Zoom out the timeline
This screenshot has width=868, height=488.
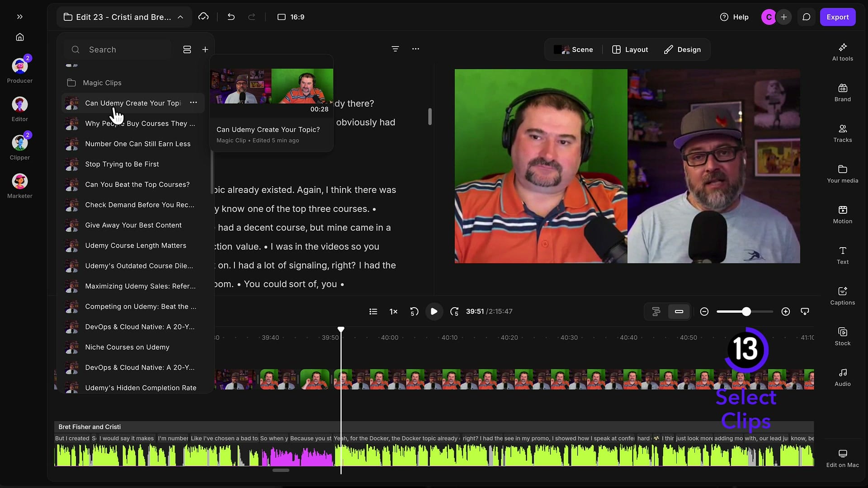pos(704,311)
